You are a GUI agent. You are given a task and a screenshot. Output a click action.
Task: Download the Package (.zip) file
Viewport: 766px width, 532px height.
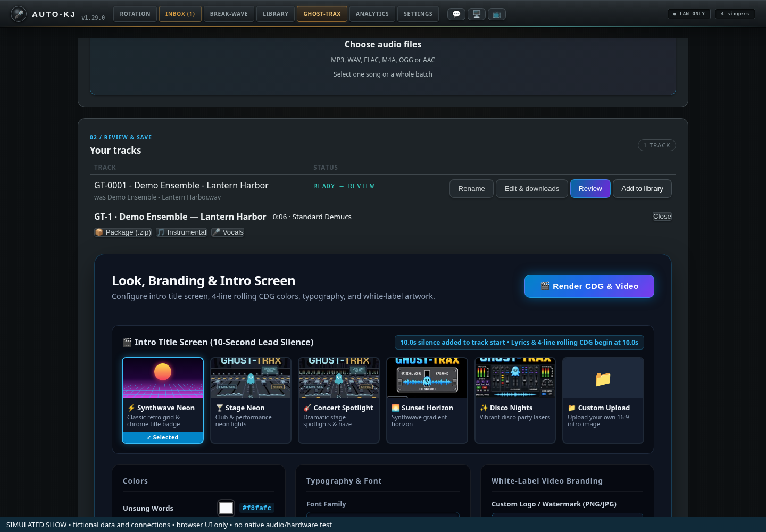(x=123, y=232)
